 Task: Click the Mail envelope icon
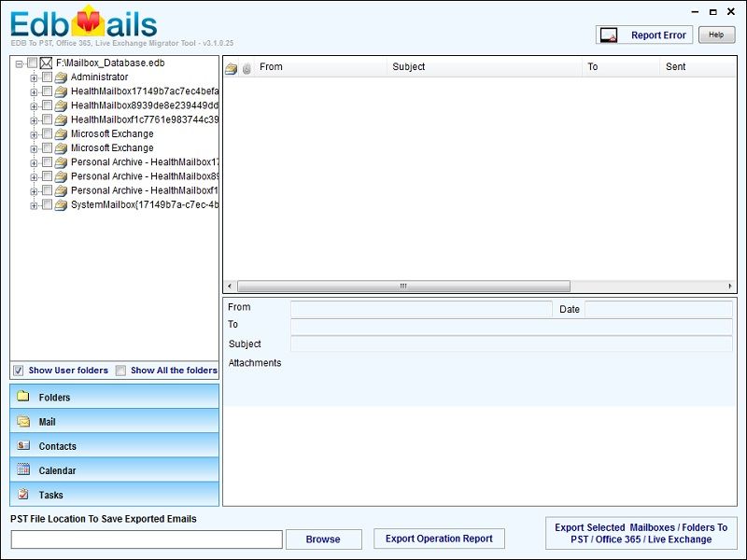[x=23, y=421]
